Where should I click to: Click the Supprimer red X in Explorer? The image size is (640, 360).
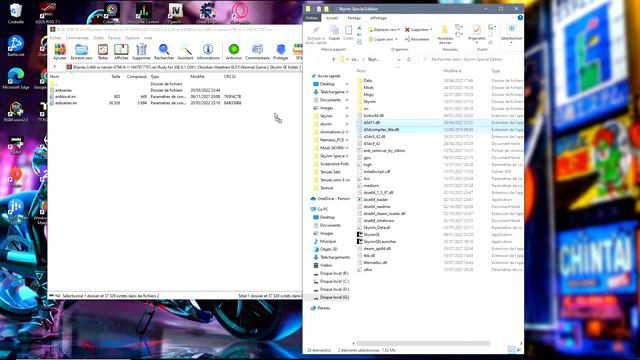click(418, 30)
